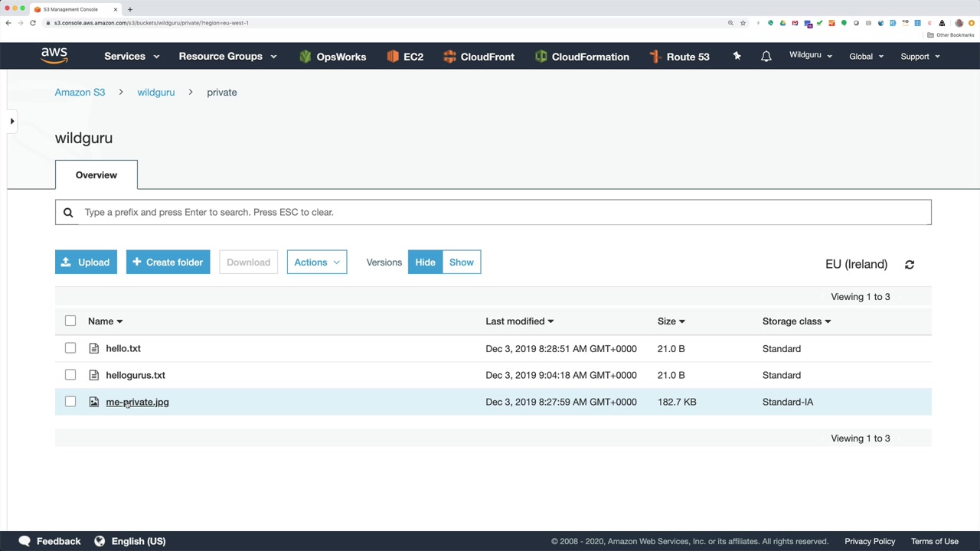The width and height of the screenshot is (980, 551).
Task: Open the Resource Groups dropdown
Action: click(x=227, y=57)
